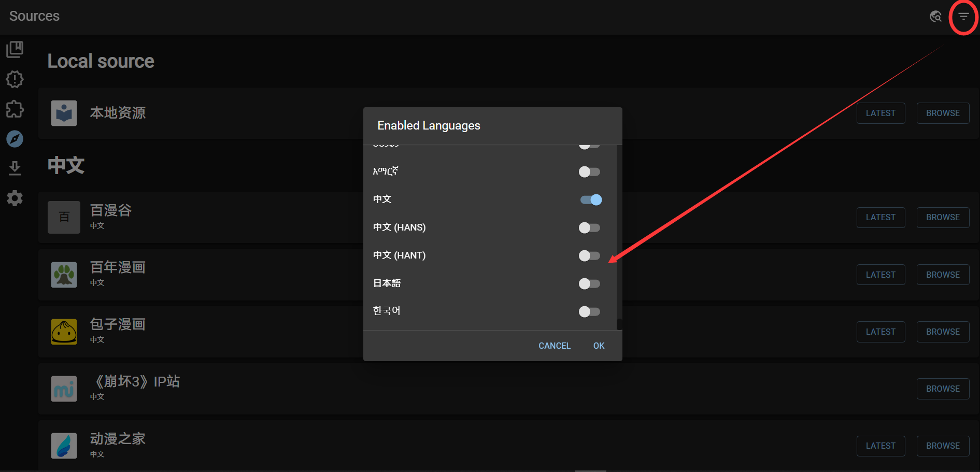
Task: Open the Updates sidebar icon
Action: [15, 79]
